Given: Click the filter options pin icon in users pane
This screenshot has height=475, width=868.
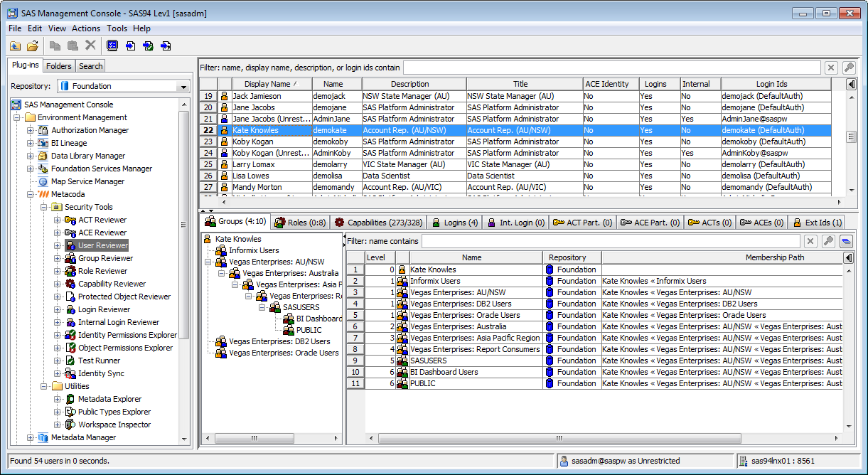Looking at the screenshot, I should (848, 68).
